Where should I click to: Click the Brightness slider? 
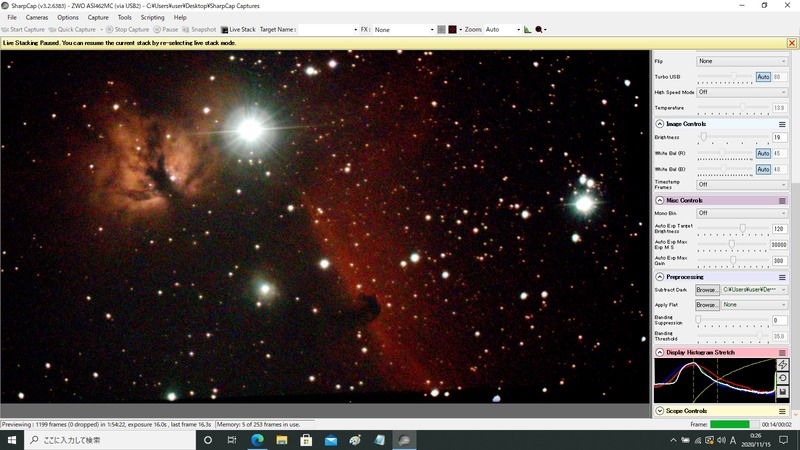733,137
